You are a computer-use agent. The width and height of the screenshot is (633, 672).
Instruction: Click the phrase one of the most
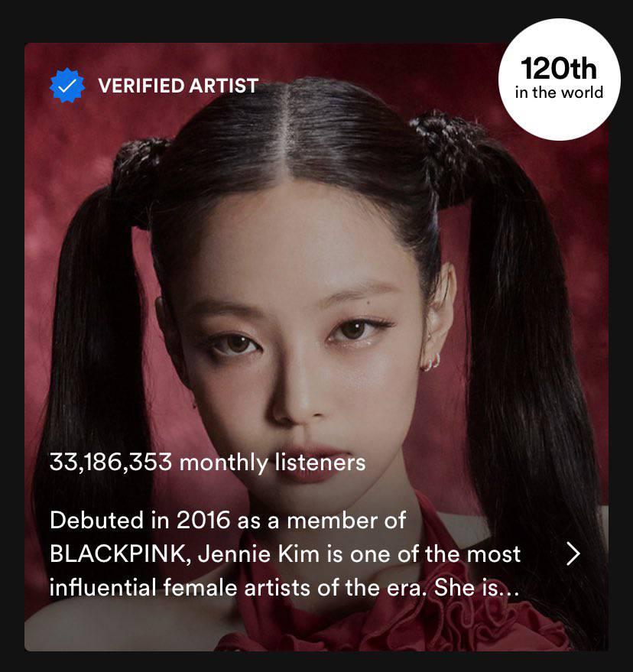pos(436,554)
